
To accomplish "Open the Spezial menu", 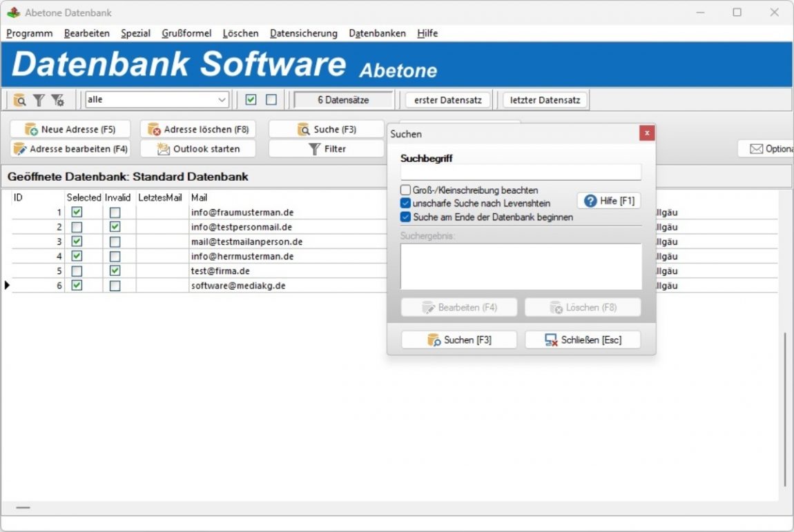I will (136, 33).
